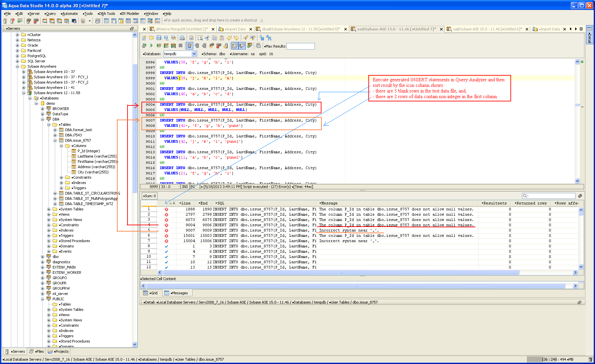The image size is (595, 364).
Task: Open the Database dropdown showing tempdb
Action: click(x=194, y=54)
